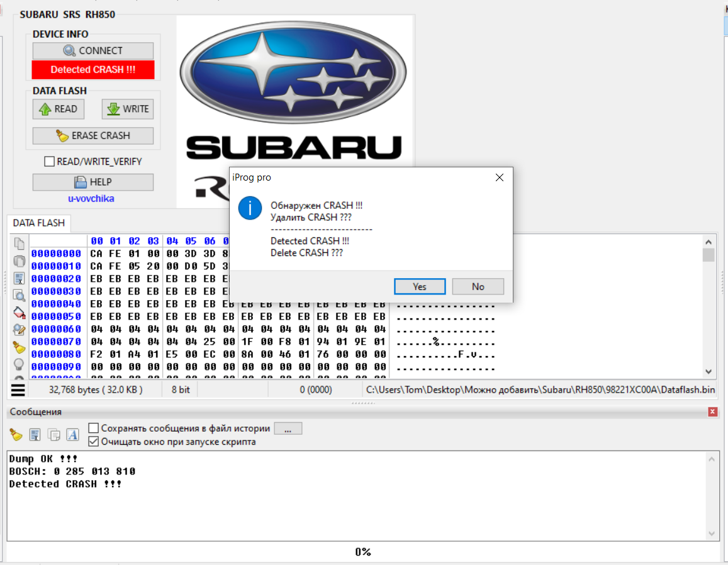Click the address row 00000020
728x565 pixels.
pyautogui.click(x=56, y=279)
